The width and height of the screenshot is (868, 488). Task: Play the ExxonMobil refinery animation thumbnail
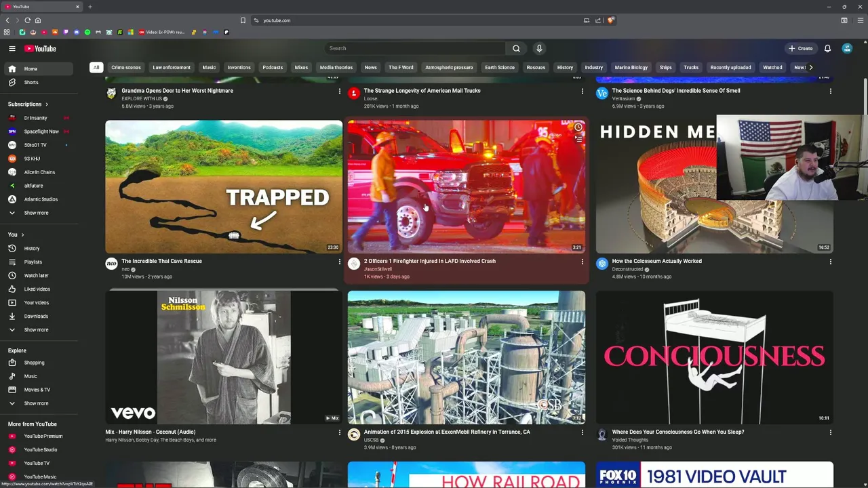466,357
